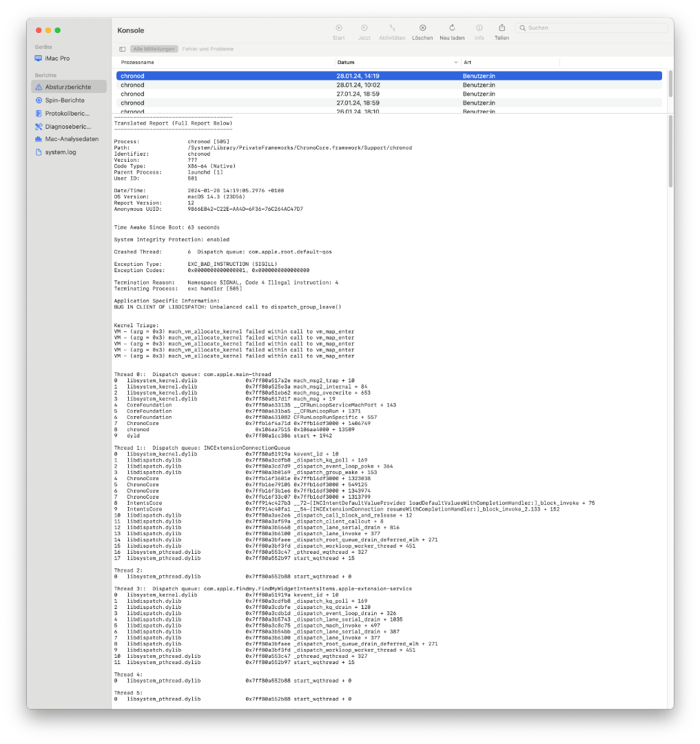Click the BUG IN CLIENT OF LIBDISPATCH line
Image resolution: width=700 pixels, height=744 pixels.
tap(228, 307)
